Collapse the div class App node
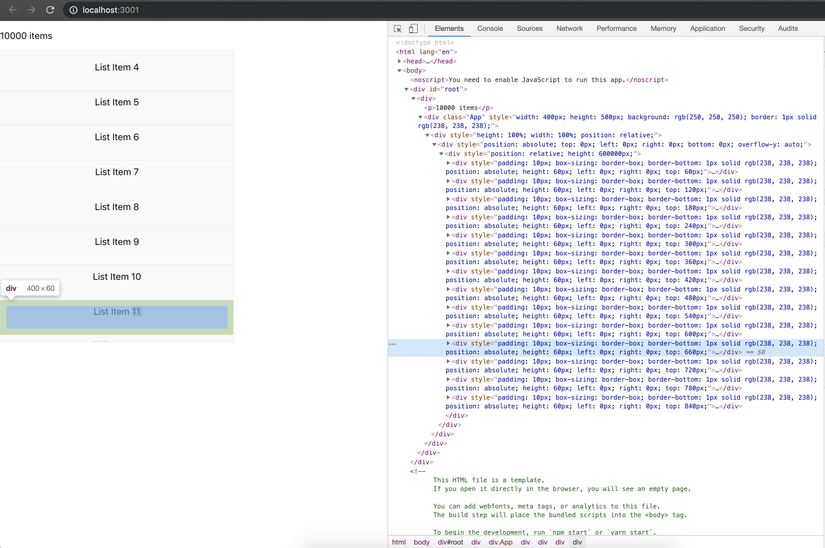 (421, 117)
